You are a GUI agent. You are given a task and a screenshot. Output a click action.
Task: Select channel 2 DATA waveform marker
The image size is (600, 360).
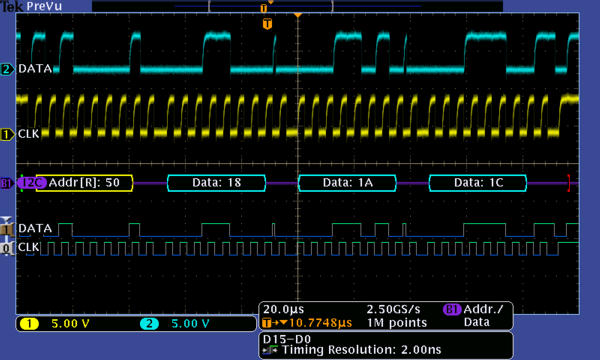pos(7,69)
